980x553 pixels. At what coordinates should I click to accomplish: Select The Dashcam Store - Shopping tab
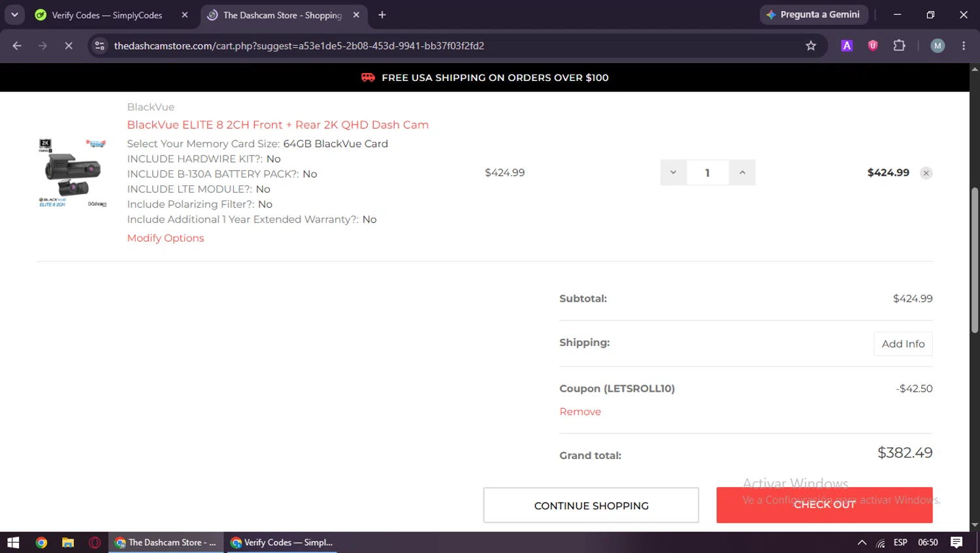(x=284, y=15)
